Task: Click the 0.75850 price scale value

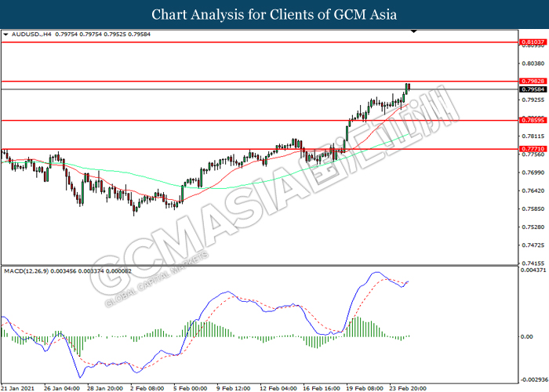Action: (x=533, y=209)
